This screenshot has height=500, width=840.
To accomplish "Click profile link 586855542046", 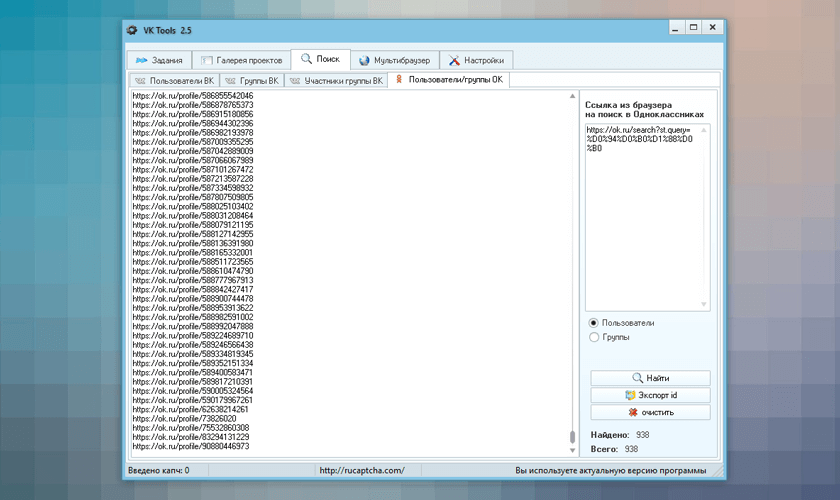I will pyautogui.click(x=193, y=95).
